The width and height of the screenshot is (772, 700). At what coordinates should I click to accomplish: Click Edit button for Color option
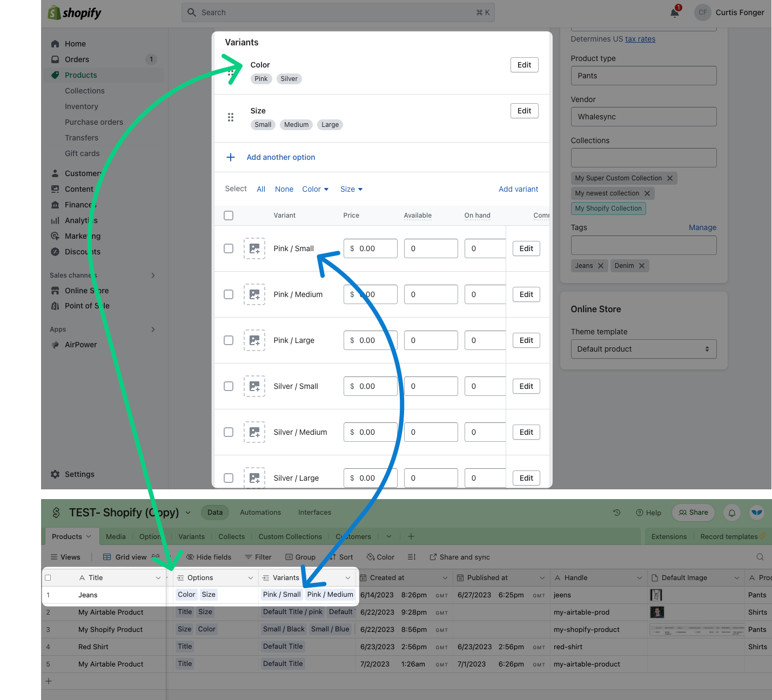pos(524,65)
